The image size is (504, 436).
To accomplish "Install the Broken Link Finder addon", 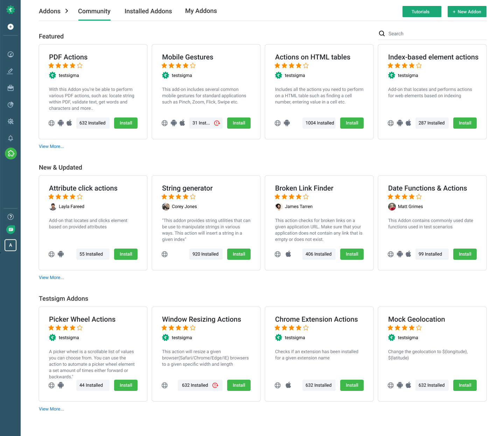I will pyautogui.click(x=352, y=254).
